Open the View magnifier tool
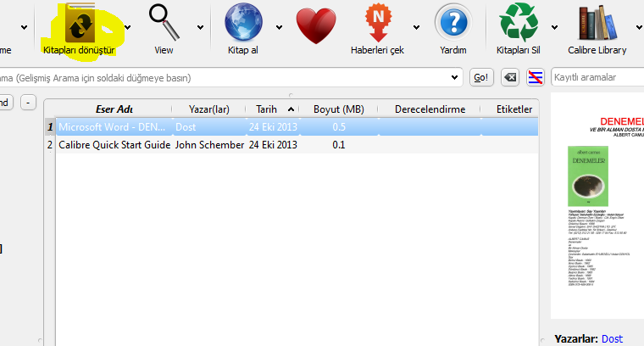 coord(164,30)
